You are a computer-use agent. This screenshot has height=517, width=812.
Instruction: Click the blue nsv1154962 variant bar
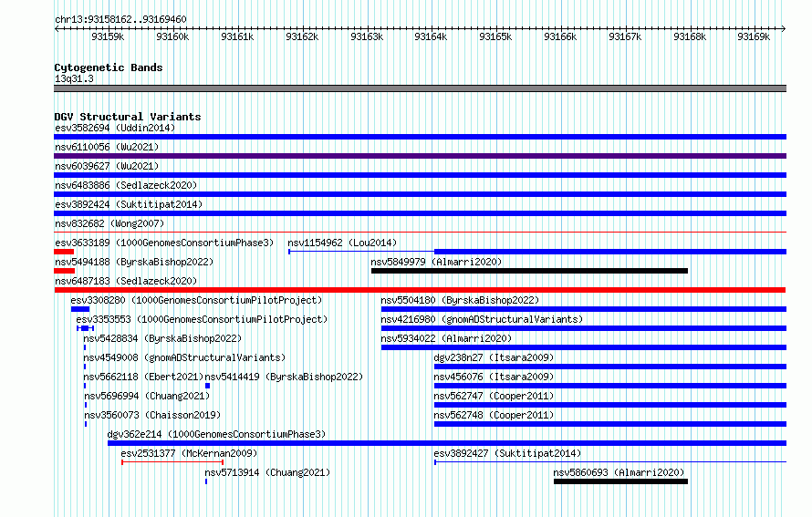(537, 252)
